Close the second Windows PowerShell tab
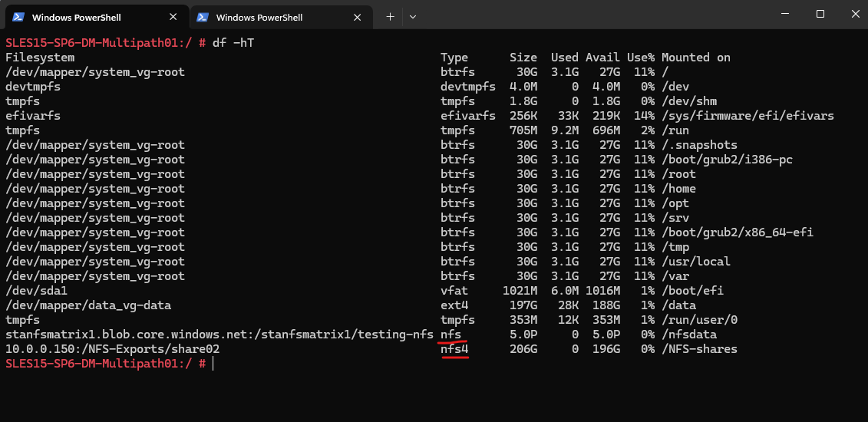Viewport: 868px width, 422px height. (x=358, y=17)
